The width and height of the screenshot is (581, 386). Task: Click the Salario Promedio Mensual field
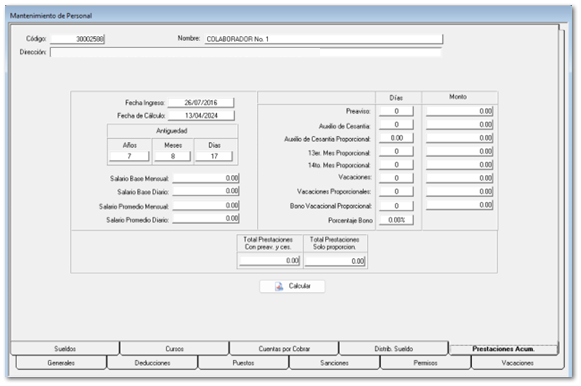coord(206,205)
